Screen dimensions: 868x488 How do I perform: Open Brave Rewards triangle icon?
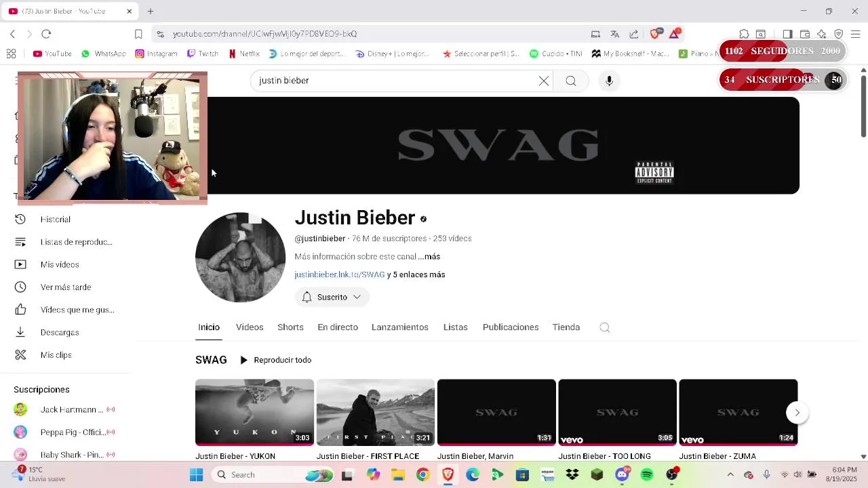coord(675,34)
